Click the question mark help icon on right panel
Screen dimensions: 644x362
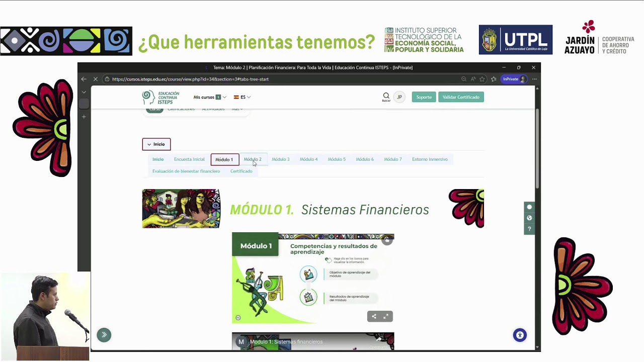[529, 229]
